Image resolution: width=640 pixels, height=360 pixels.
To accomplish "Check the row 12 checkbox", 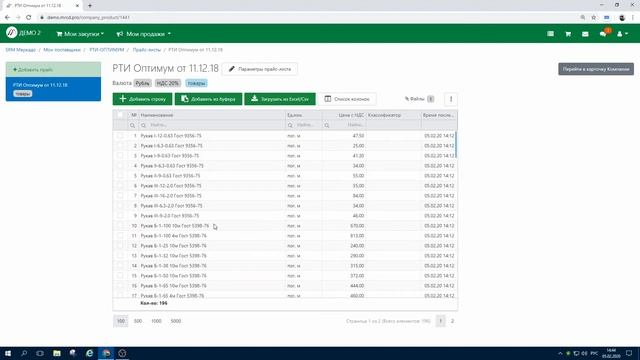I will [x=120, y=246].
